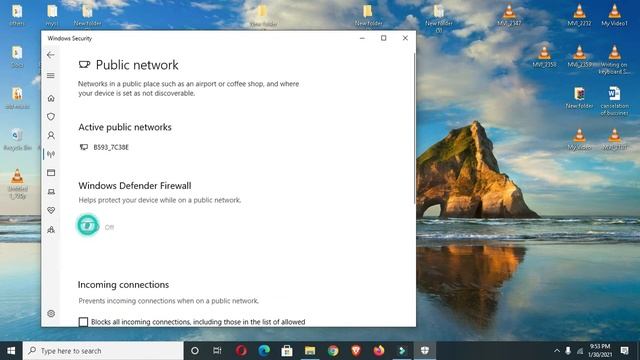Viewport: 640px width, 360px height.
Task: Launch Opera from the taskbar
Action: [x=241, y=351]
